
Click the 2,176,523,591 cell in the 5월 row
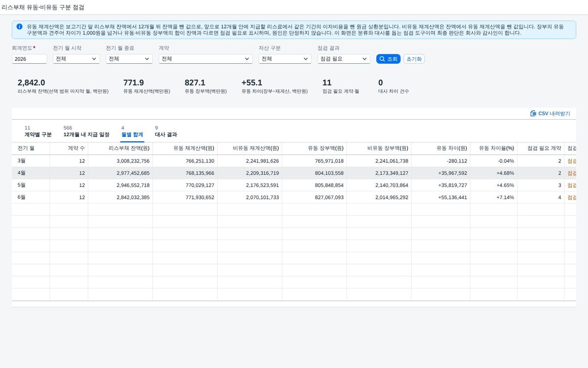coord(250,185)
